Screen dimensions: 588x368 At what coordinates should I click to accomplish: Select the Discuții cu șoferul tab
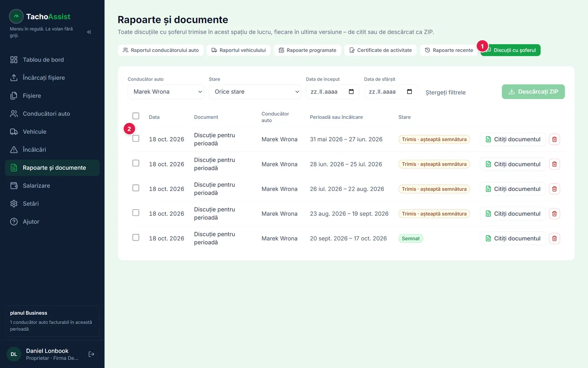(x=511, y=50)
